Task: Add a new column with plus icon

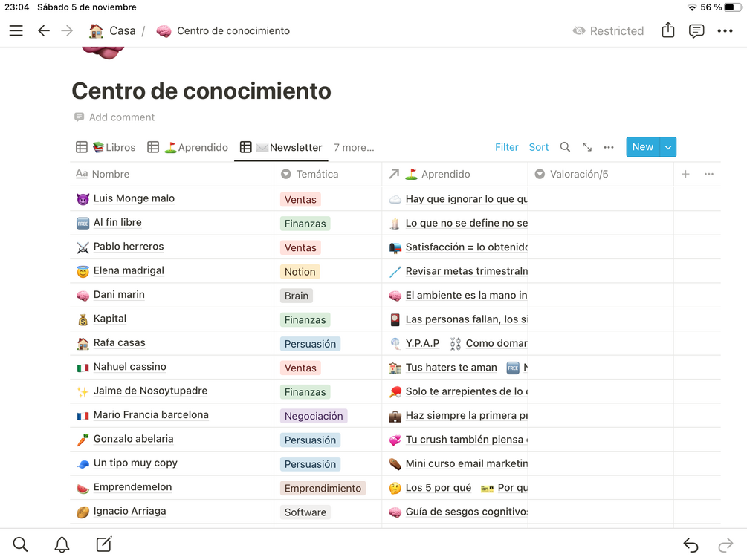Action: coord(685,174)
